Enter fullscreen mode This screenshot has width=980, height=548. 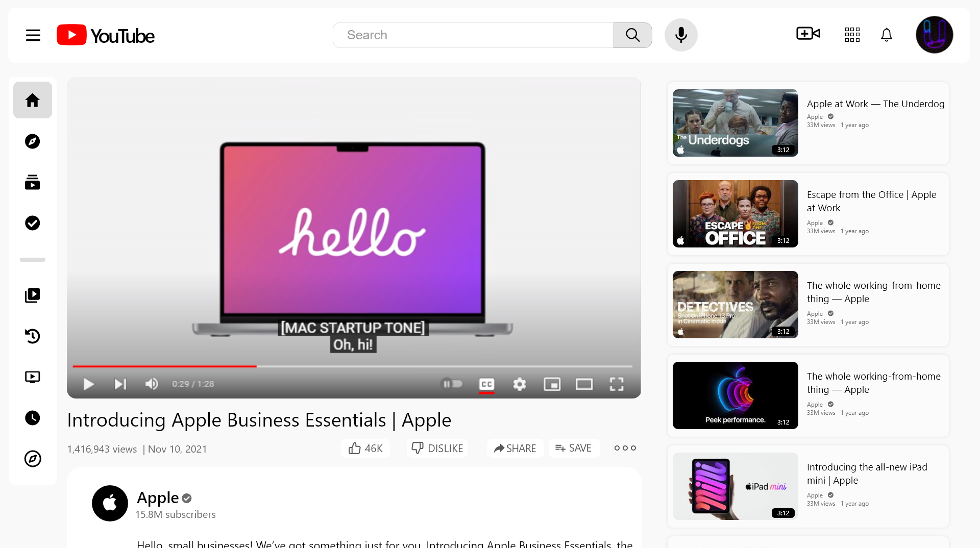pos(617,384)
